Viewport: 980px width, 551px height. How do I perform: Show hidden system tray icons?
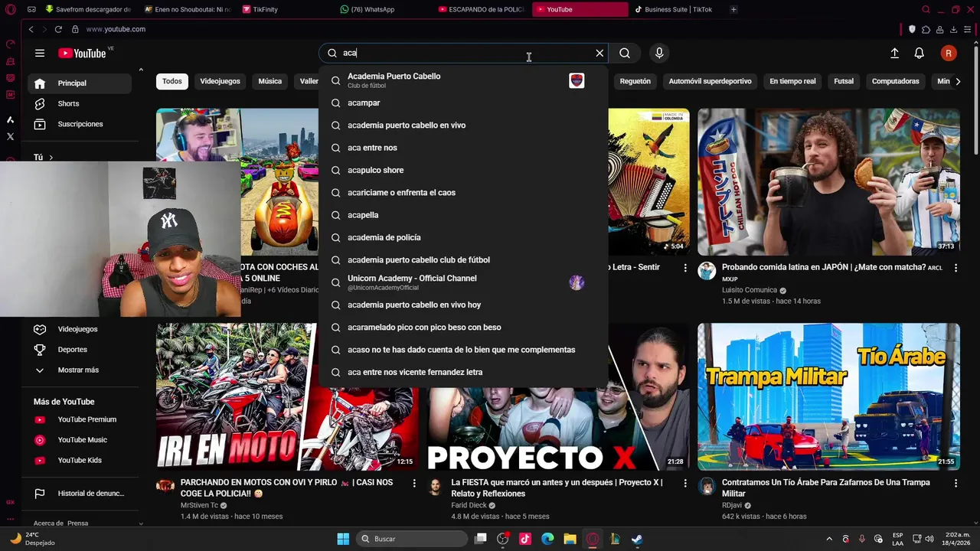(829, 539)
